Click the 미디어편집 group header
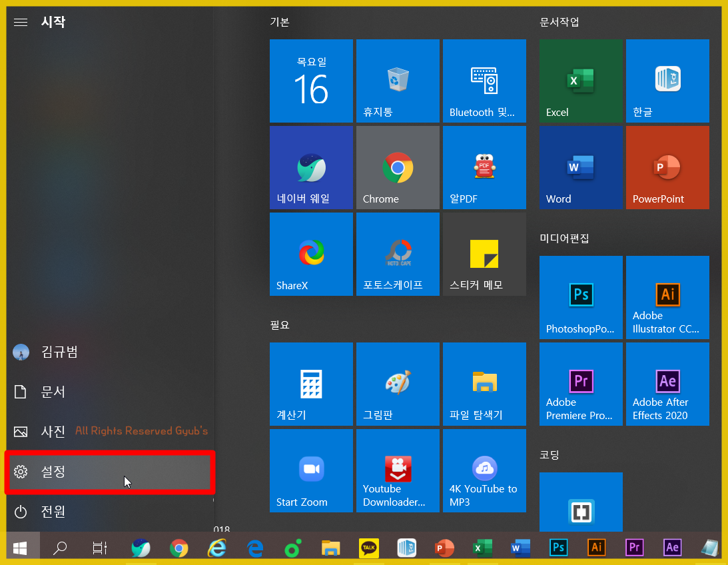This screenshot has height=565, width=728. coord(564,238)
